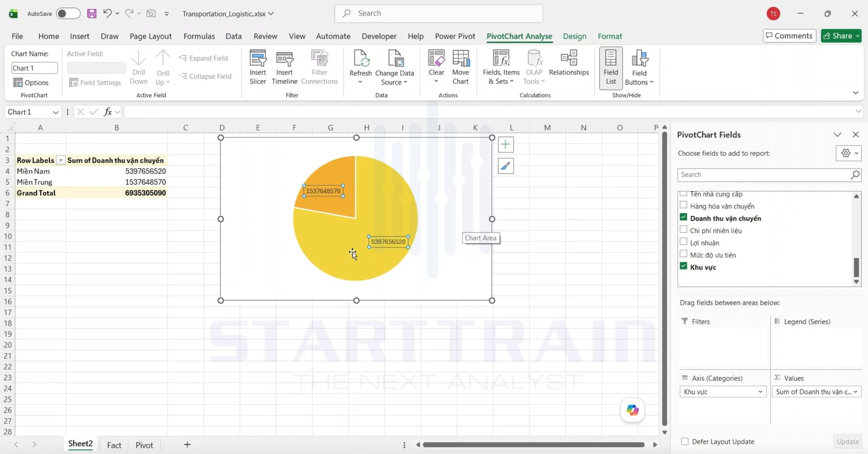Add a new sheet with plus button
868x454 pixels.
(x=187, y=445)
